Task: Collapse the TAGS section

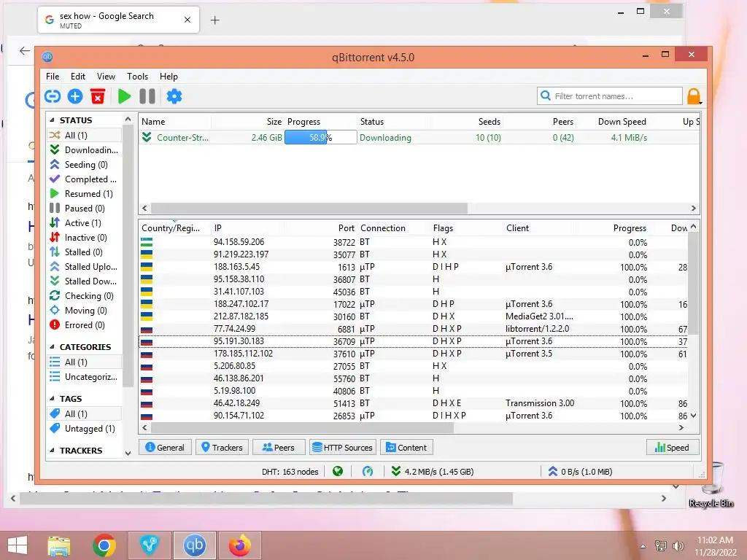Action: (x=52, y=399)
